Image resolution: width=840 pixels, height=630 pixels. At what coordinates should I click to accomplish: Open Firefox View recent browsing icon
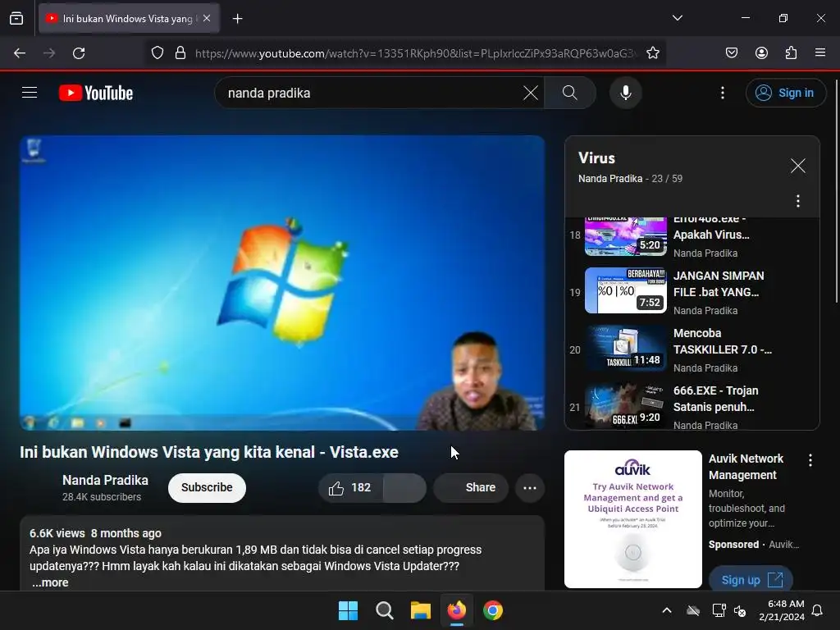coord(16,18)
